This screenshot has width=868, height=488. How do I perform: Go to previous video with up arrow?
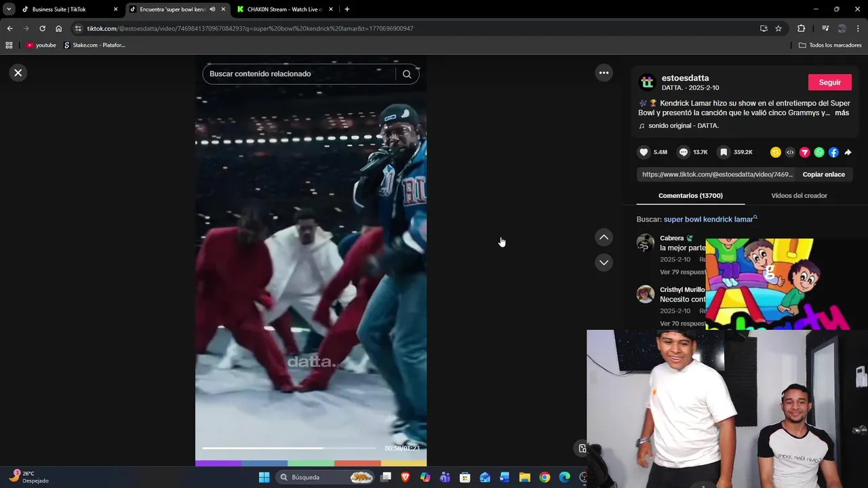pyautogui.click(x=604, y=237)
